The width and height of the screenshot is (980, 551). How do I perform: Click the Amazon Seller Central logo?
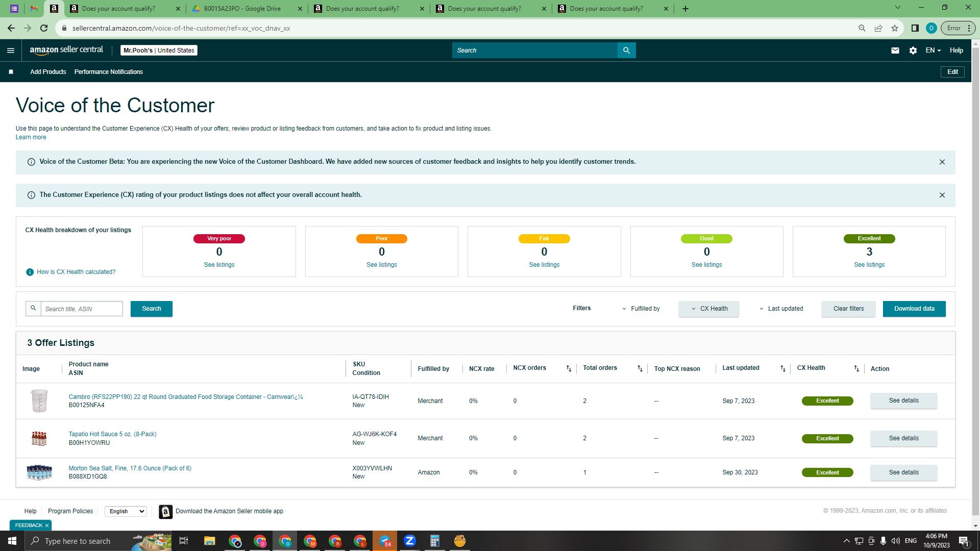click(66, 50)
